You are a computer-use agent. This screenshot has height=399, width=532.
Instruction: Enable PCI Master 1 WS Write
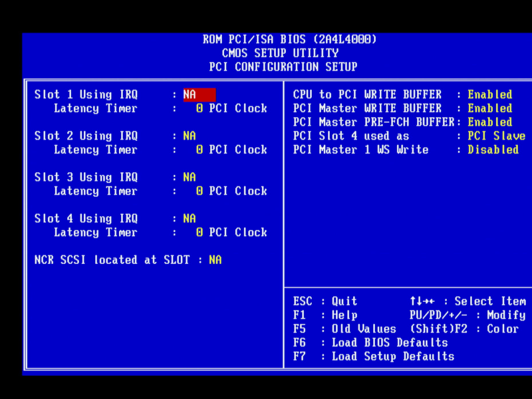coord(493,150)
